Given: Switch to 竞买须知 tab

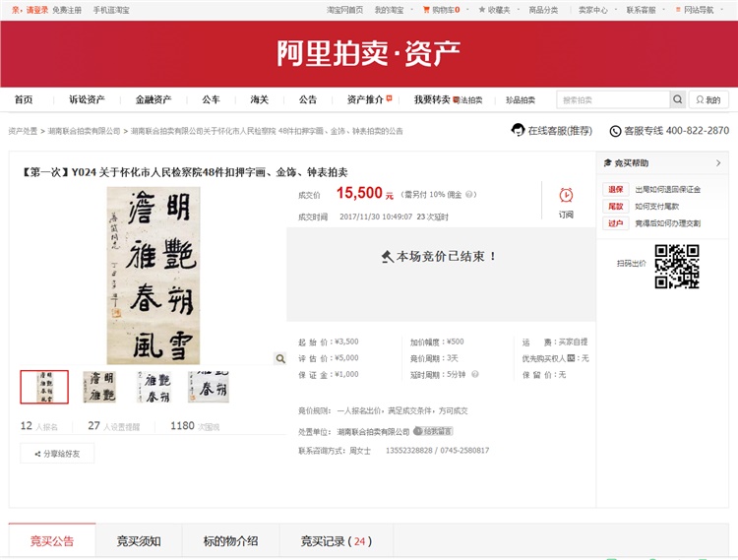Looking at the screenshot, I should (x=139, y=541).
